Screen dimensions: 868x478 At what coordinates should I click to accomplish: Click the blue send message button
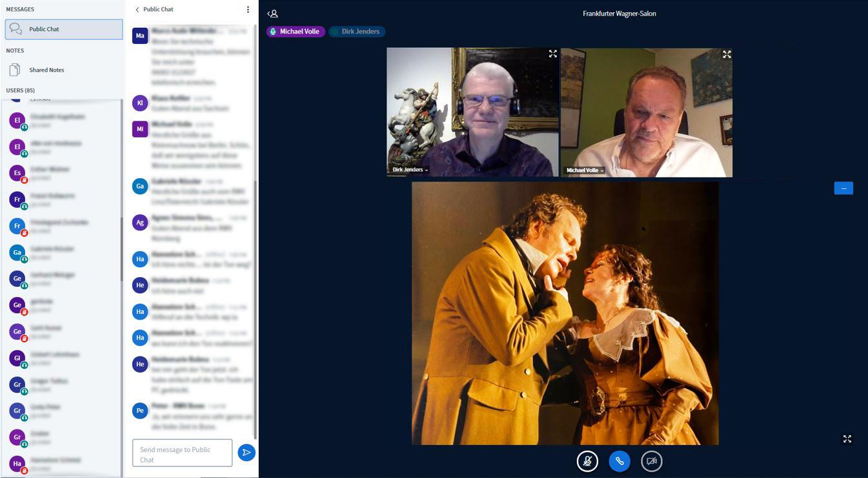[x=247, y=452]
